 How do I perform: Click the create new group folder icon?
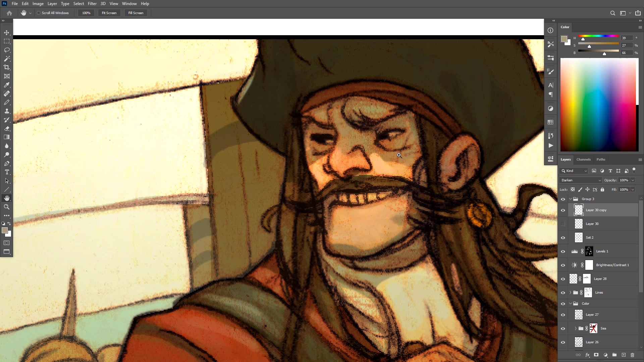(x=614, y=355)
